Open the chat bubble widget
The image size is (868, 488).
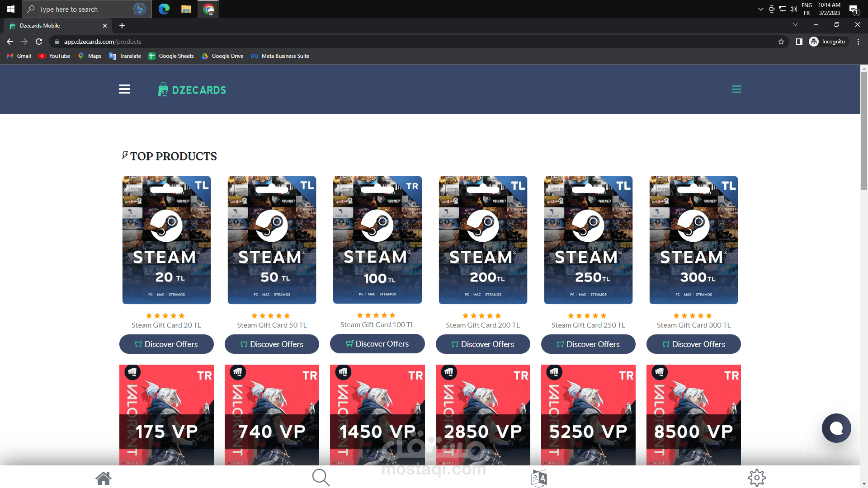pyautogui.click(x=836, y=428)
